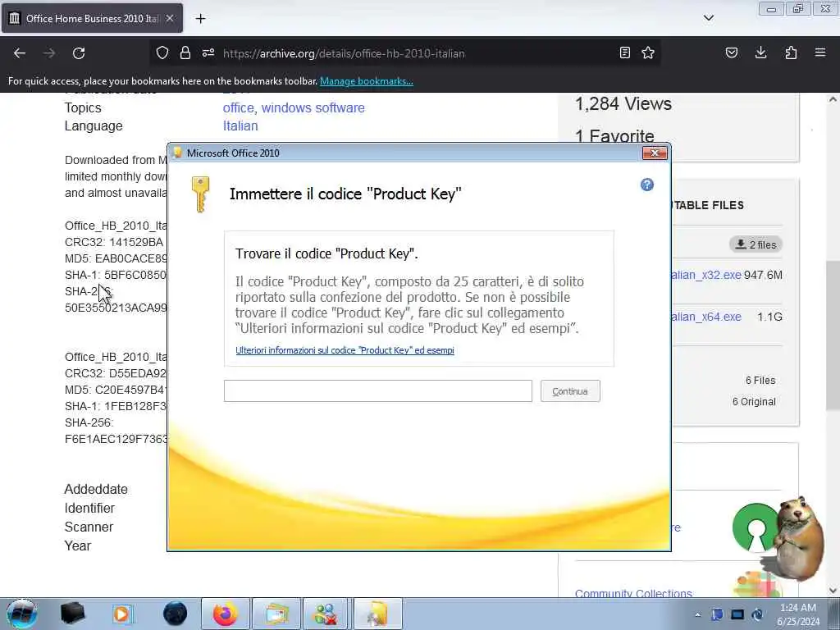Screen dimensions: 840x630
Task: Open Ulteriori informazioni sul codice Product Key link
Action: (345, 350)
